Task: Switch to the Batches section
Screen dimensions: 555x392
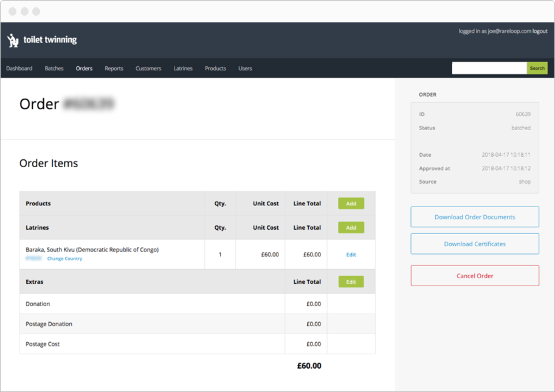Action: click(53, 68)
